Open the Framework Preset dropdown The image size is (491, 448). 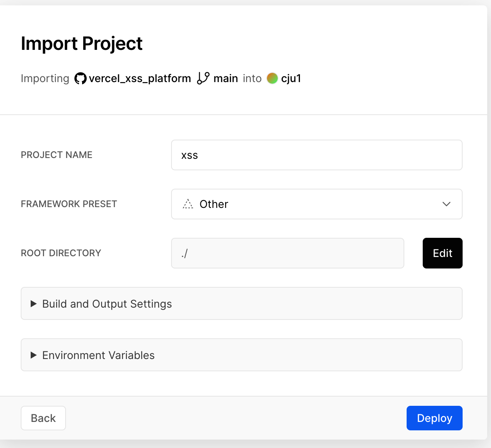coord(317,204)
